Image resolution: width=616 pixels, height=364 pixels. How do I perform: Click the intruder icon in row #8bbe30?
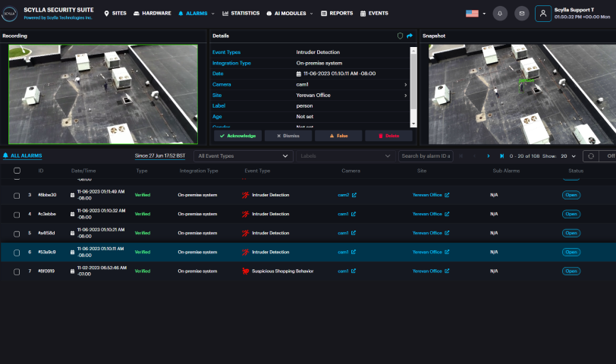[x=246, y=195]
